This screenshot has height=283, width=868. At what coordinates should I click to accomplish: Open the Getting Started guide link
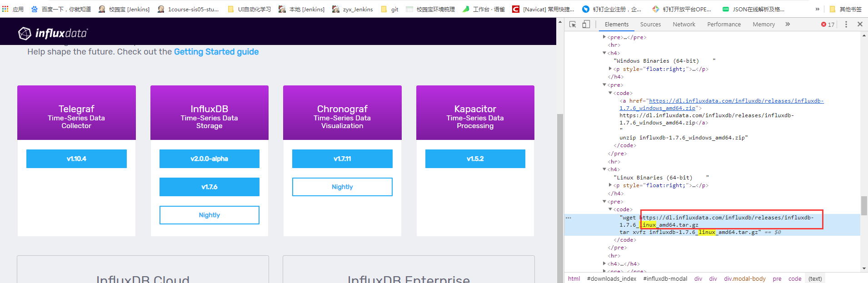click(x=216, y=52)
